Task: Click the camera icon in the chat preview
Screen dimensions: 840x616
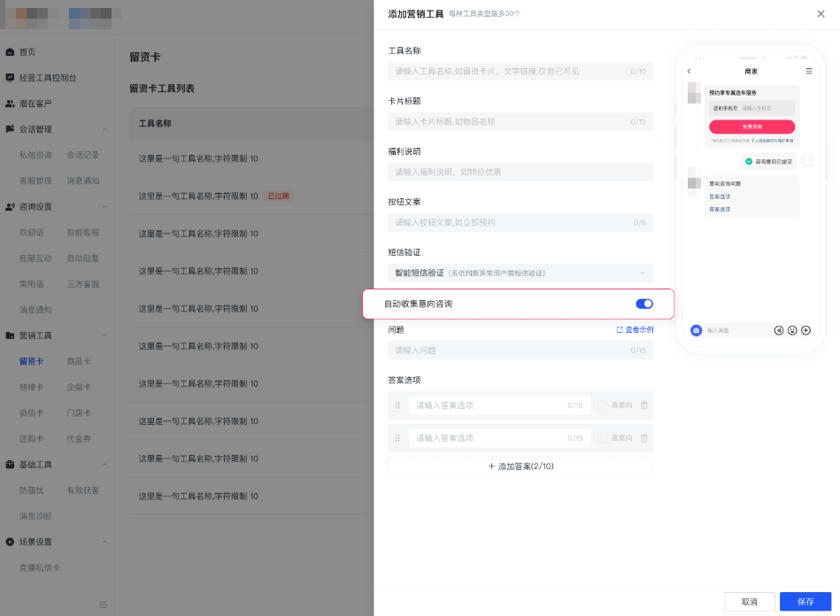Action: pos(697,330)
